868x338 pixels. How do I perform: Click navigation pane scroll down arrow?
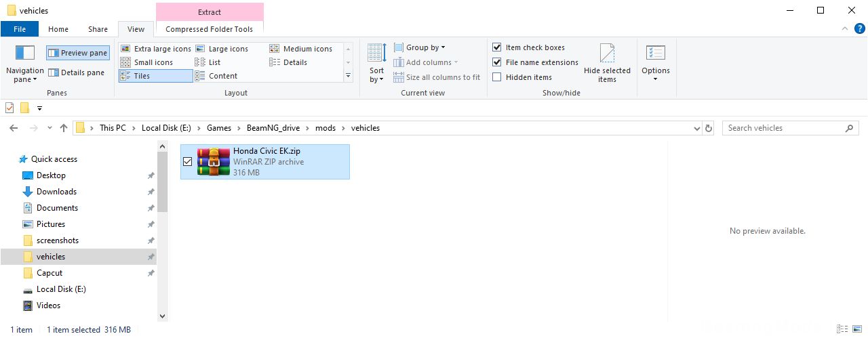pyautogui.click(x=162, y=316)
